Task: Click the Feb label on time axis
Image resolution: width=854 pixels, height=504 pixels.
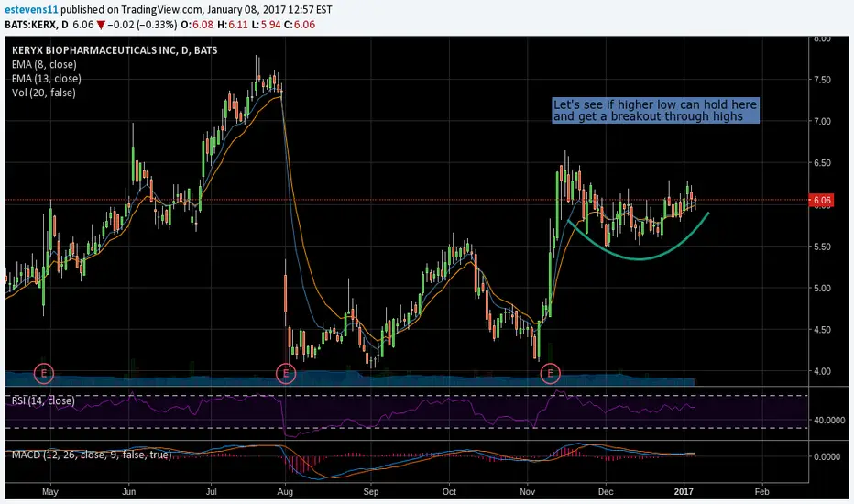Action: (762, 491)
